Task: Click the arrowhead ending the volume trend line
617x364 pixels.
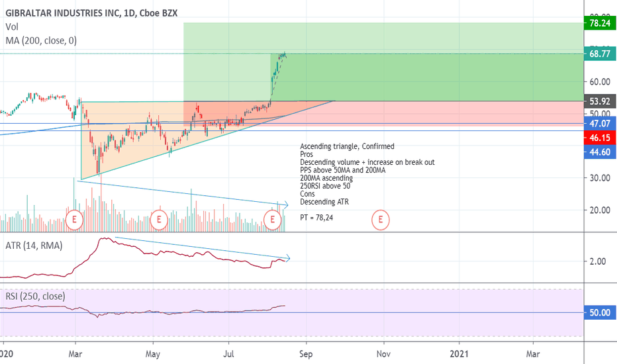Action: tap(286, 205)
